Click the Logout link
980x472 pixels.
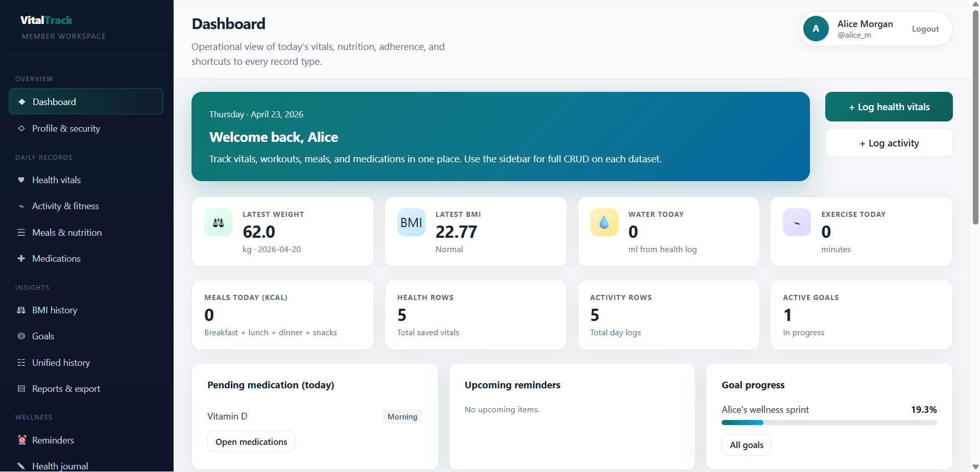tap(925, 29)
